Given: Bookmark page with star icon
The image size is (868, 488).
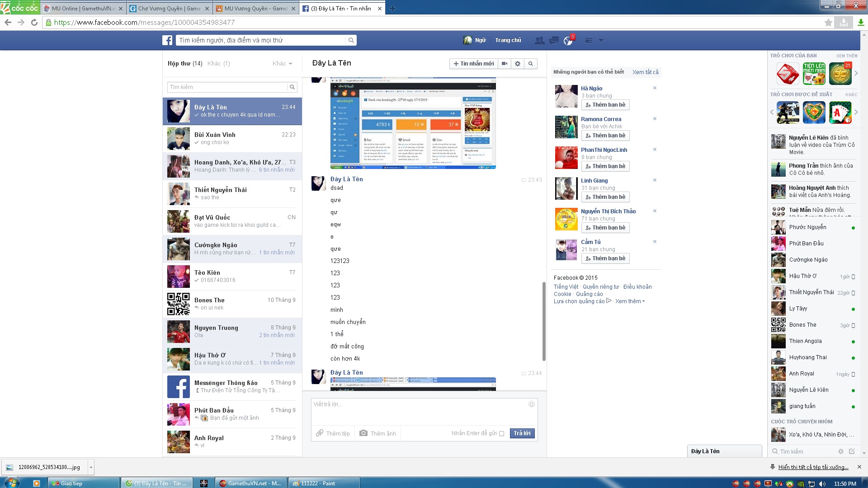Looking at the screenshot, I should [x=828, y=23].
